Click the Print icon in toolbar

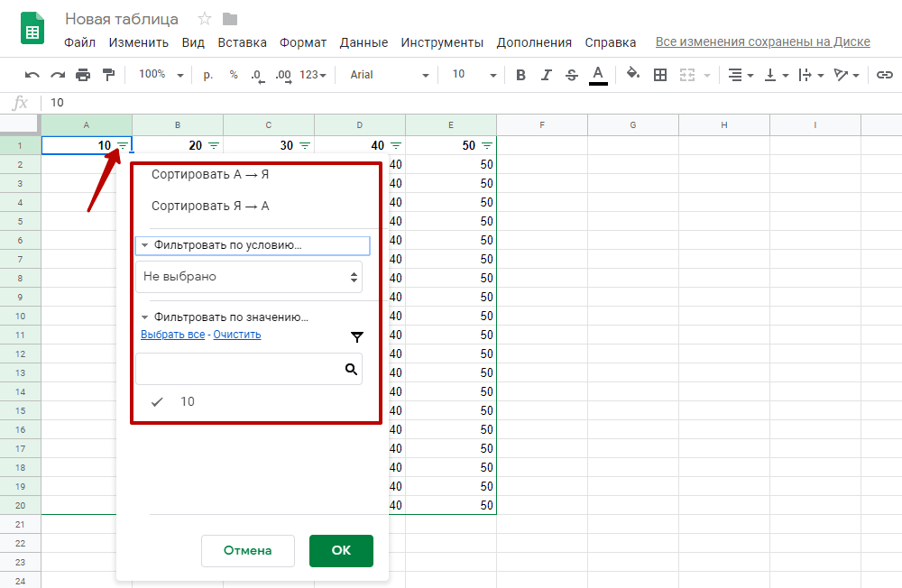(83, 75)
